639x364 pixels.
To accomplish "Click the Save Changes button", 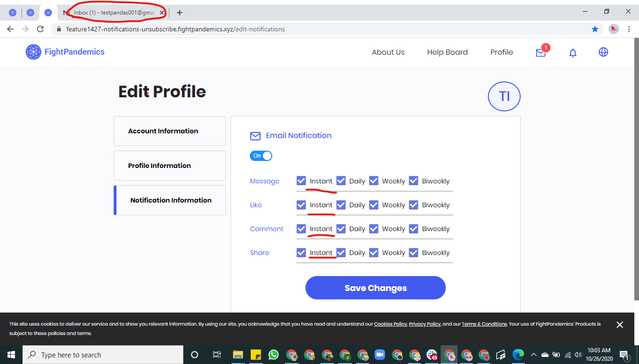I will tap(376, 288).
